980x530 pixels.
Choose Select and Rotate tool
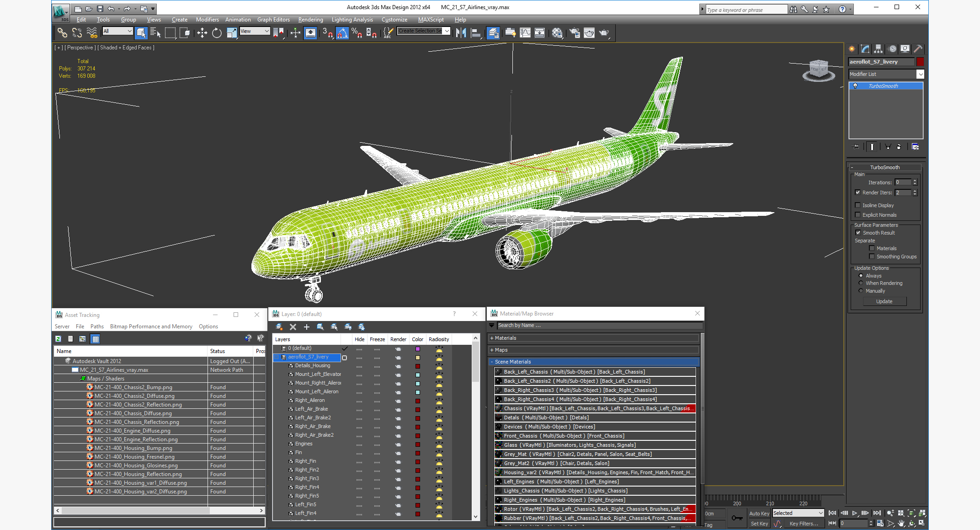tap(217, 32)
